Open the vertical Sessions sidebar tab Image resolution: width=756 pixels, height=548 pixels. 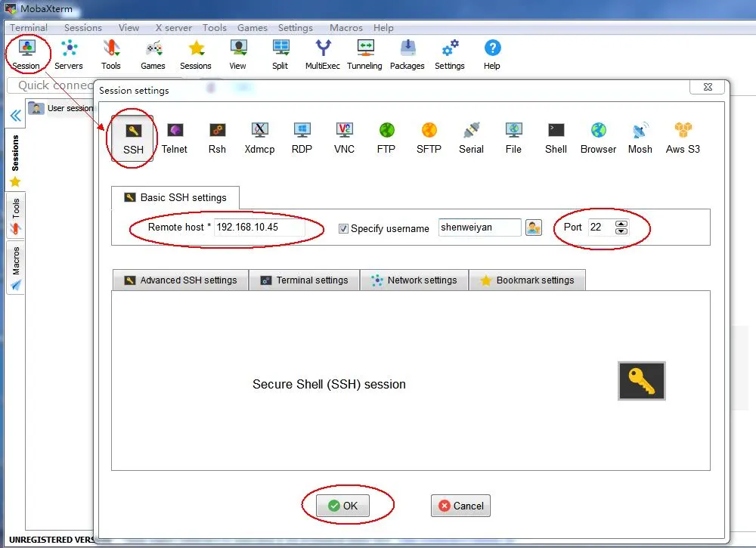tap(15, 160)
